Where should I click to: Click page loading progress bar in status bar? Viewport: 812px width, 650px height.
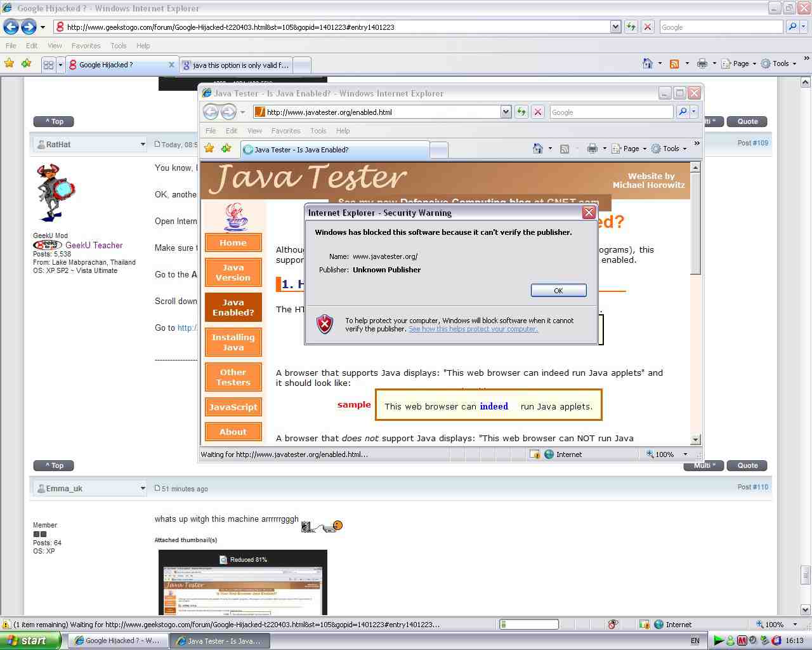(529, 625)
